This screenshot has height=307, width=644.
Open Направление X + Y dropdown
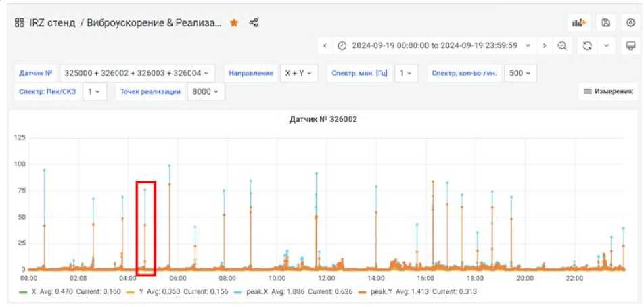click(x=298, y=73)
